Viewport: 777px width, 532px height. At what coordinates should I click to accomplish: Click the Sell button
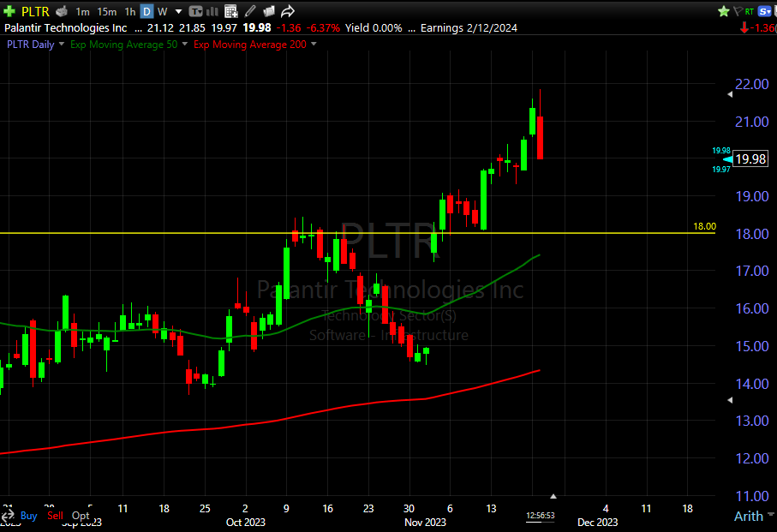[x=55, y=516]
